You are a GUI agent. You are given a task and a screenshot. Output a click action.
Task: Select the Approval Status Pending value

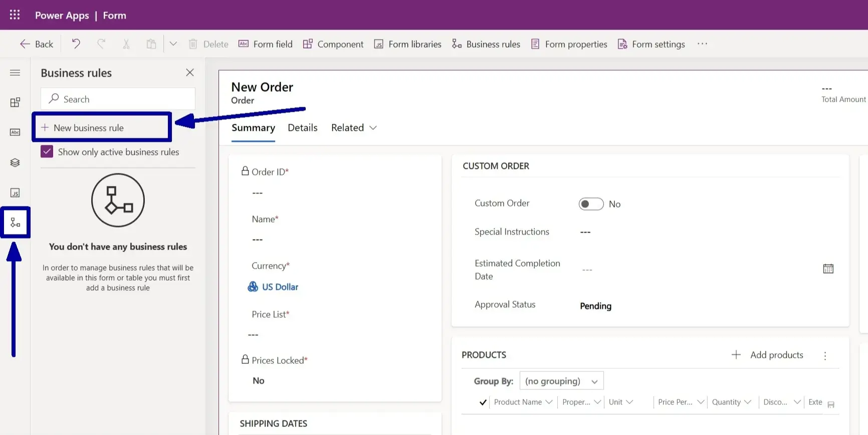click(x=595, y=306)
